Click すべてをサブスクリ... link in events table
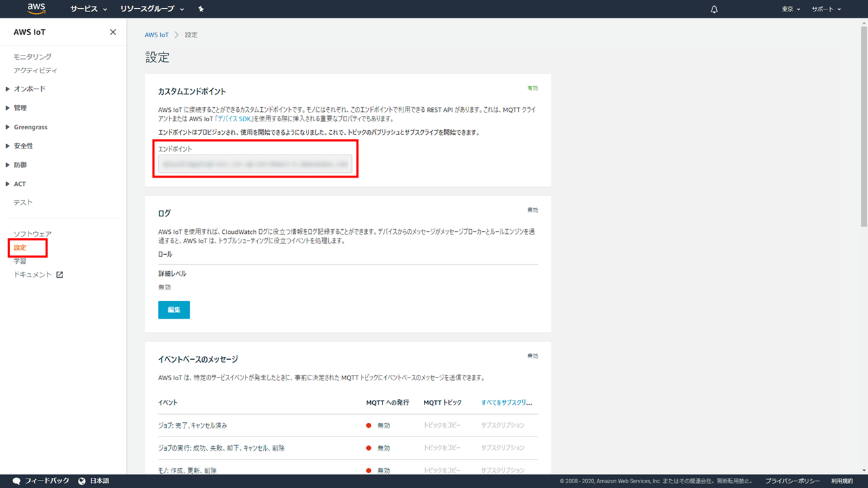Screen dimensions: 868x488 coord(507,403)
